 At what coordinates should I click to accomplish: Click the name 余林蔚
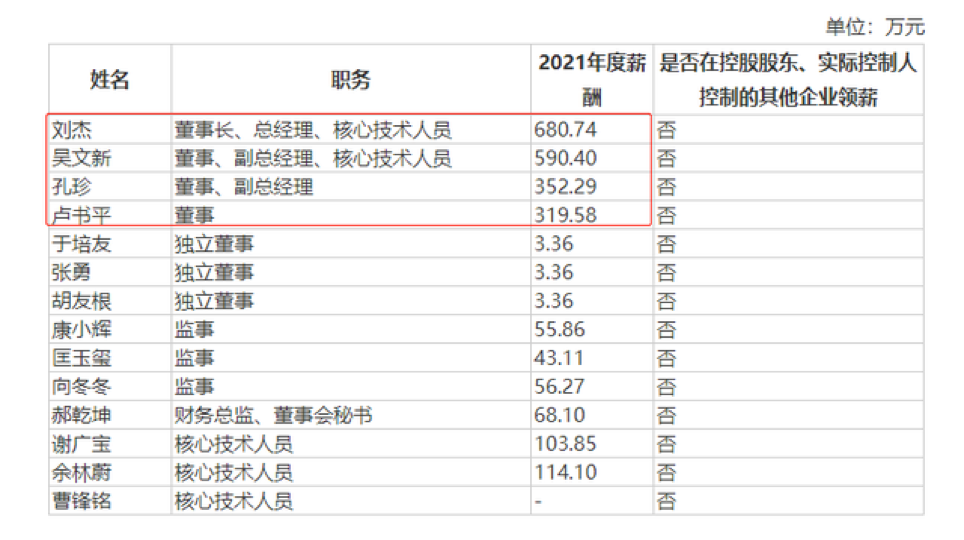[82, 472]
